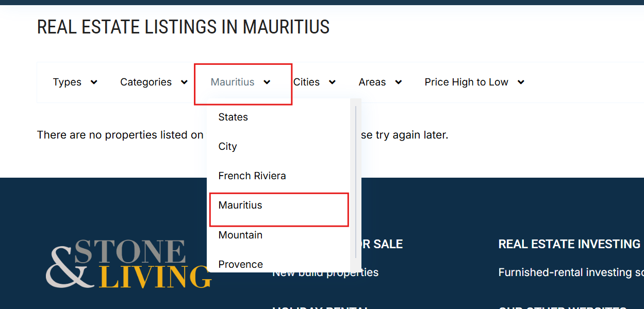The height and width of the screenshot is (309, 644).
Task: Pick Mauritius from the dropdown options
Action: click(x=240, y=205)
